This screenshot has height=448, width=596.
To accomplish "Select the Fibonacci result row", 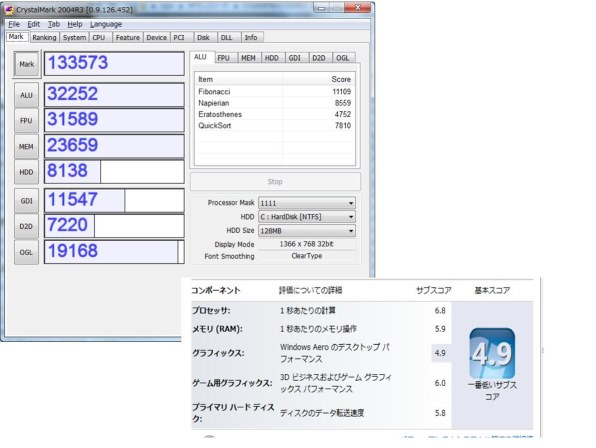I will pos(275,92).
